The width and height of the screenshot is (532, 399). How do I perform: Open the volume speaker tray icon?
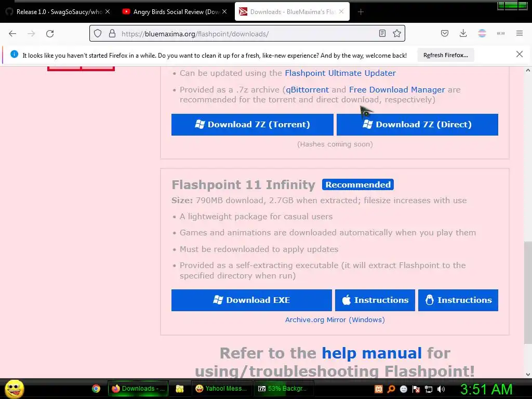441,389
